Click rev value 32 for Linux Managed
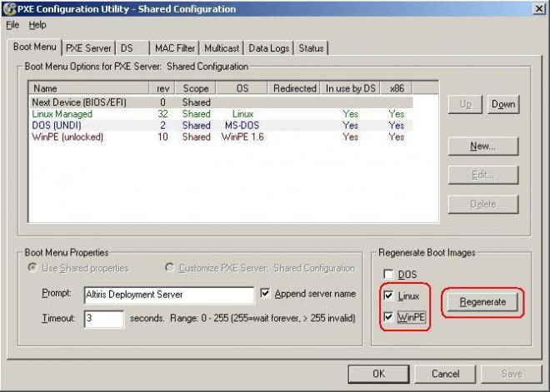The height and width of the screenshot is (392, 550). pyautogui.click(x=162, y=114)
